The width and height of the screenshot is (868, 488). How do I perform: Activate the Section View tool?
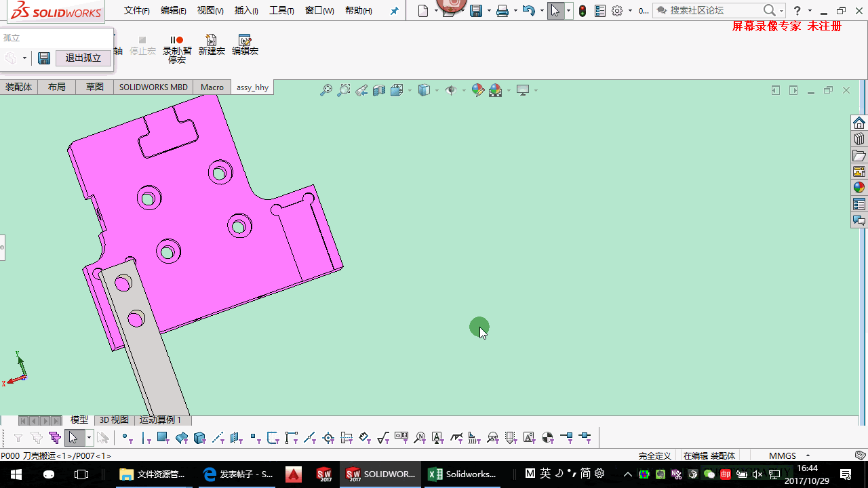[379, 90]
